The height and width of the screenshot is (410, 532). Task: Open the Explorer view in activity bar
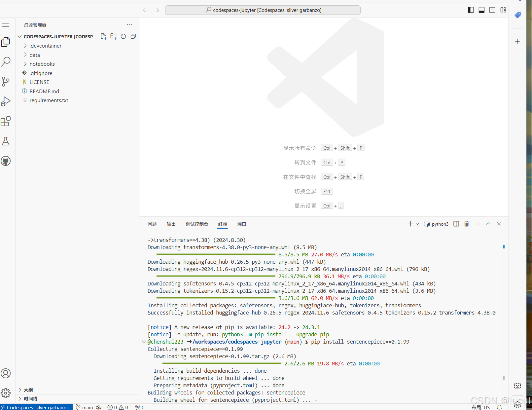(x=6, y=42)
